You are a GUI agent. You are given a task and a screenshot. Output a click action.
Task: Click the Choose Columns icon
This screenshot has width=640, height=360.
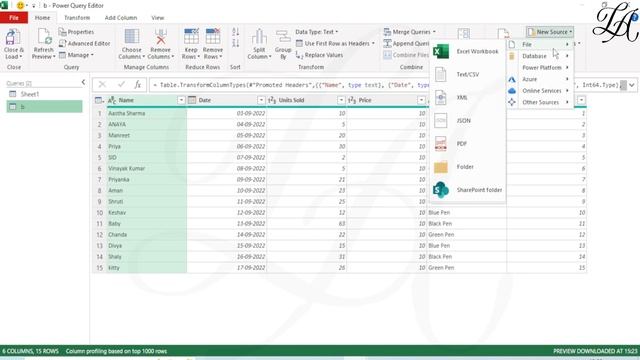[x=131, y=37]
